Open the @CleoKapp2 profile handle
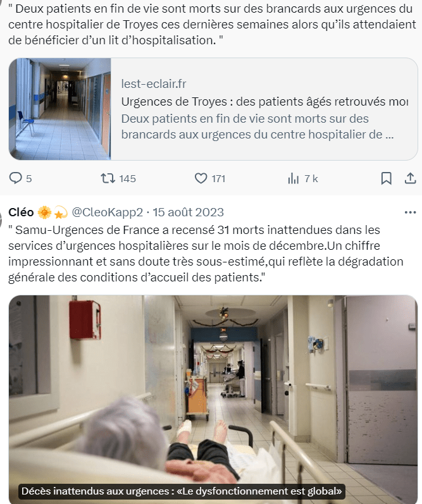Screen dimensions: 422x504 pos(107,212)
